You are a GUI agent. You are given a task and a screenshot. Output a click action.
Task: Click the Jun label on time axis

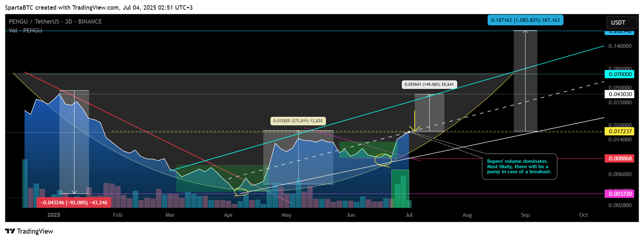coord(351,215)
